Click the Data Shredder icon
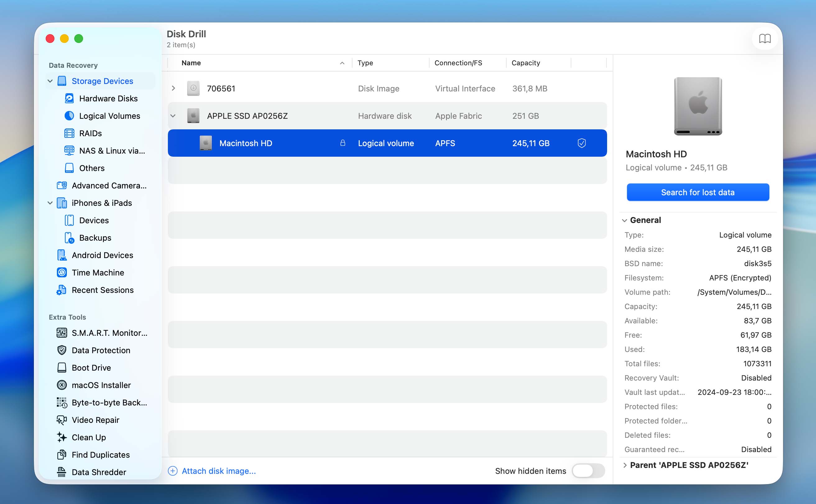Viewport: 816px width, 504px height. [62, 472]
